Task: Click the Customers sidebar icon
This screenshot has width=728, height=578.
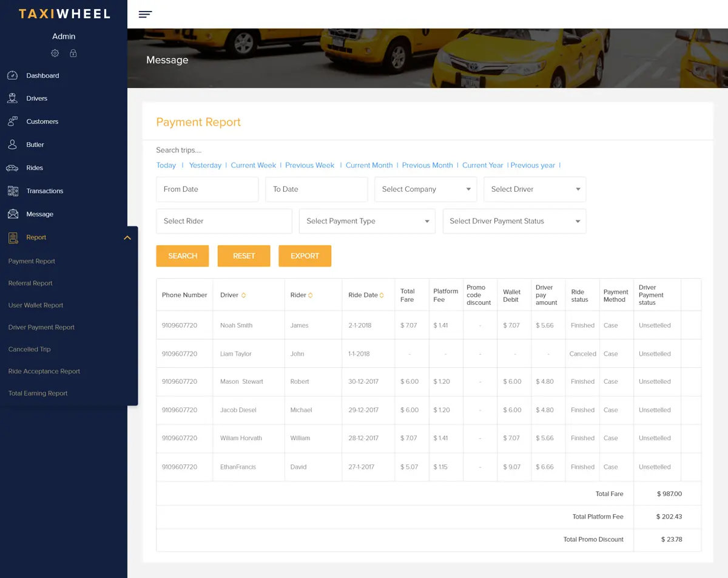Action: point(13,121)
